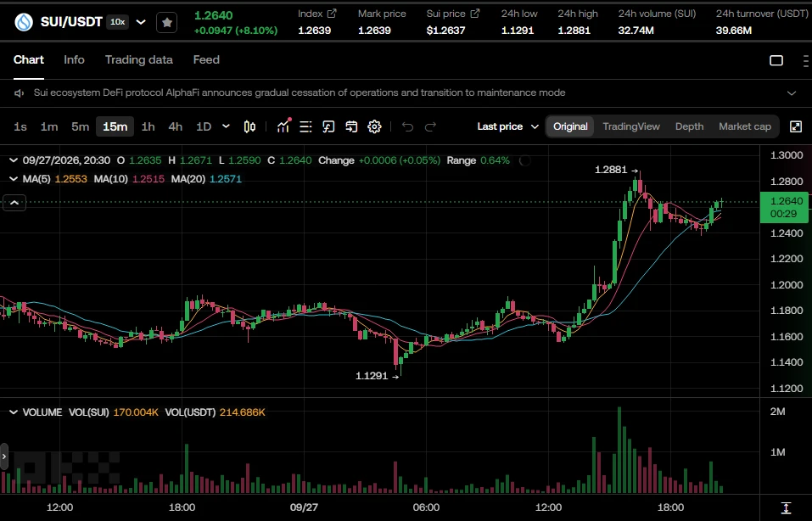812x521 pixels.
Task: Undo last chart action
Action: (407, 126)
